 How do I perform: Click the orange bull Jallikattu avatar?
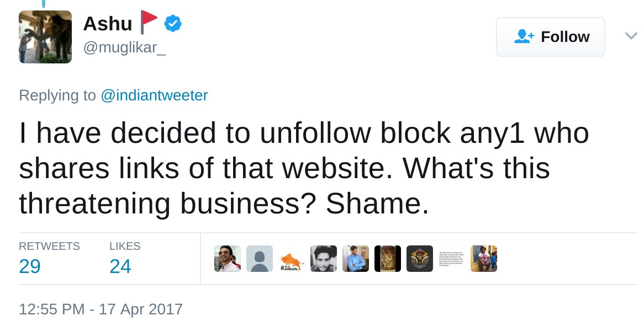[x=292, y=259]
